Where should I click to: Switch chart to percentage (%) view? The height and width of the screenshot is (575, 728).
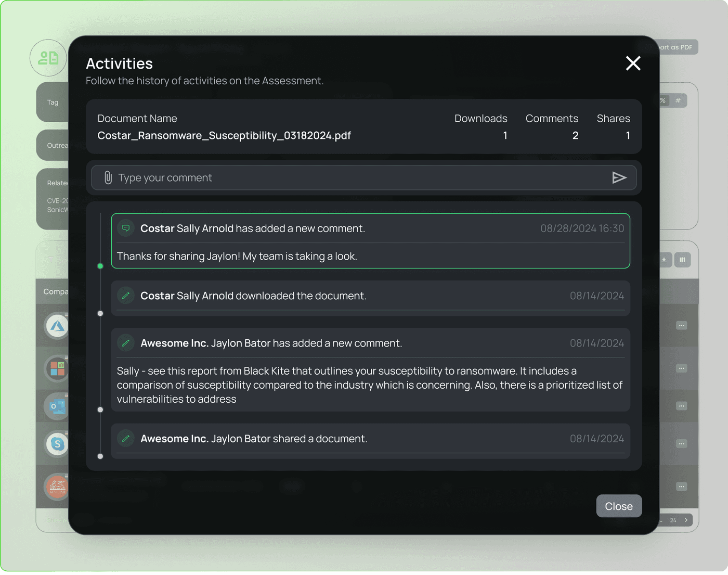[x=663, y=100]
